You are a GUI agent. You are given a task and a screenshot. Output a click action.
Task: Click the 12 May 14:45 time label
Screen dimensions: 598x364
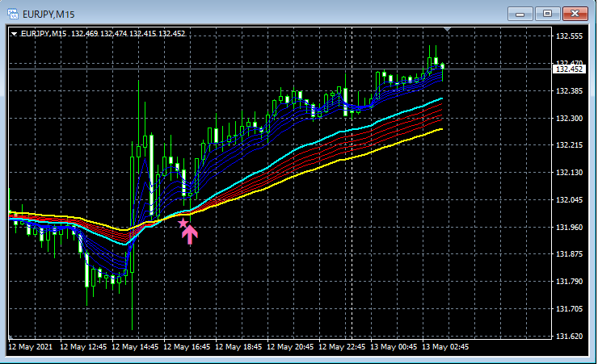click(135, 347)
